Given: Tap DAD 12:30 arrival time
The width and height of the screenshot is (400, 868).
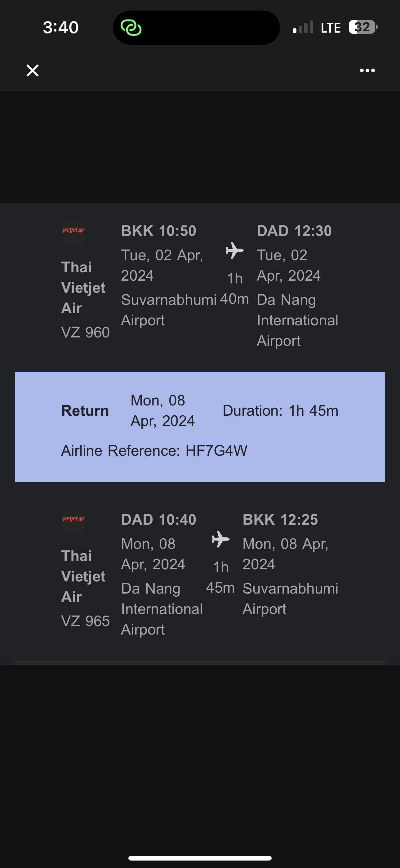Looking at the screenshot, I should [294, 231].
